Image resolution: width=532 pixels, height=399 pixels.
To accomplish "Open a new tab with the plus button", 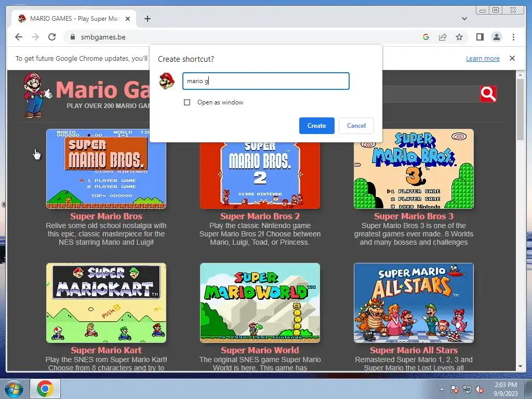I will pos(147,19).
